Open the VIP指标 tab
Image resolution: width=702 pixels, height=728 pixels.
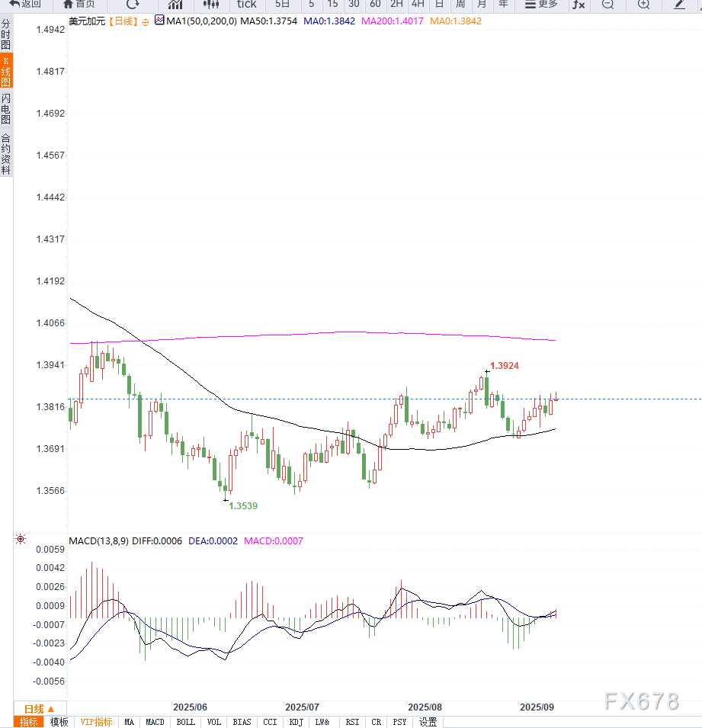point(97,722)
